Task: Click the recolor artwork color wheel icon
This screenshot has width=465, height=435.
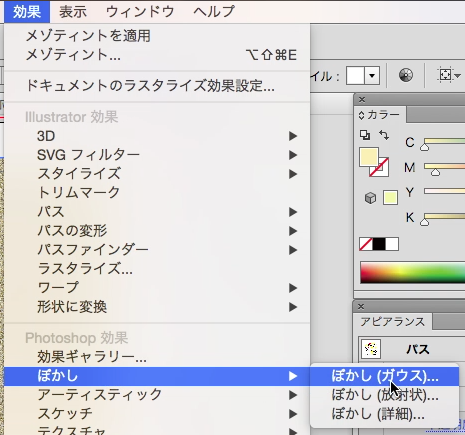Action: pos(406,75)
